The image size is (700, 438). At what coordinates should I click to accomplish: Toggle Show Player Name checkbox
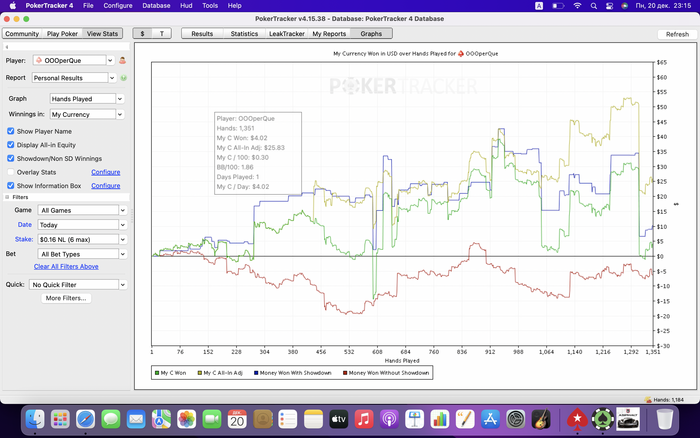[x=10, y=131]
